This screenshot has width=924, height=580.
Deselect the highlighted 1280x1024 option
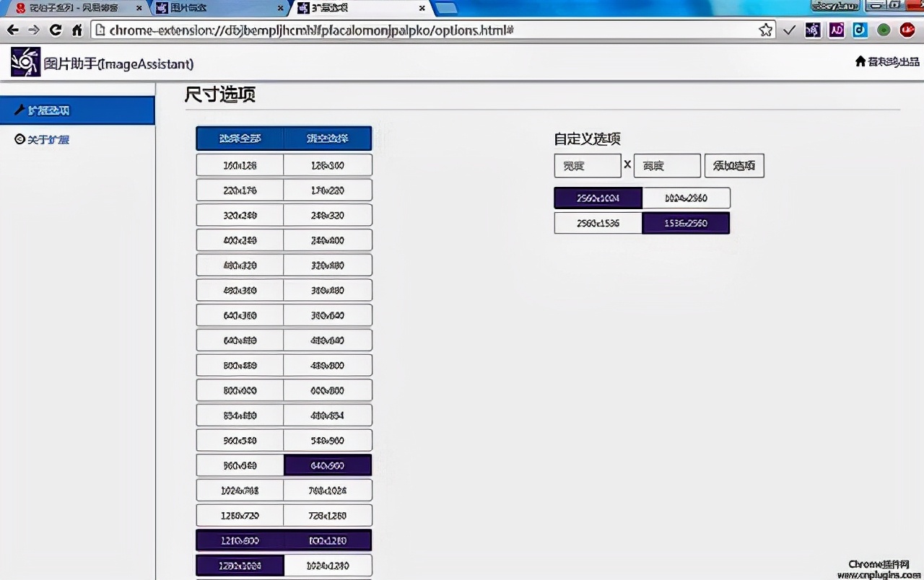tap(240, 565)
